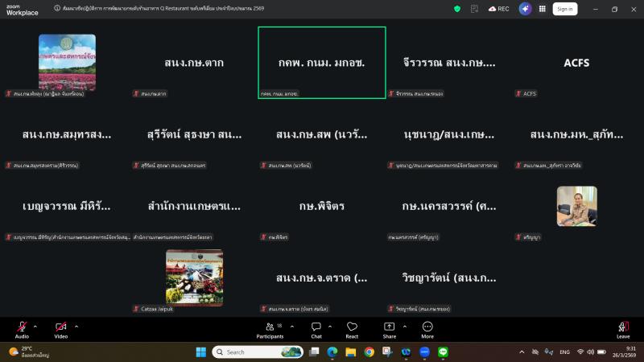The image size is (644, 362).
Task: Click the cloud REC recording indicator
Action: pos(498,8)
